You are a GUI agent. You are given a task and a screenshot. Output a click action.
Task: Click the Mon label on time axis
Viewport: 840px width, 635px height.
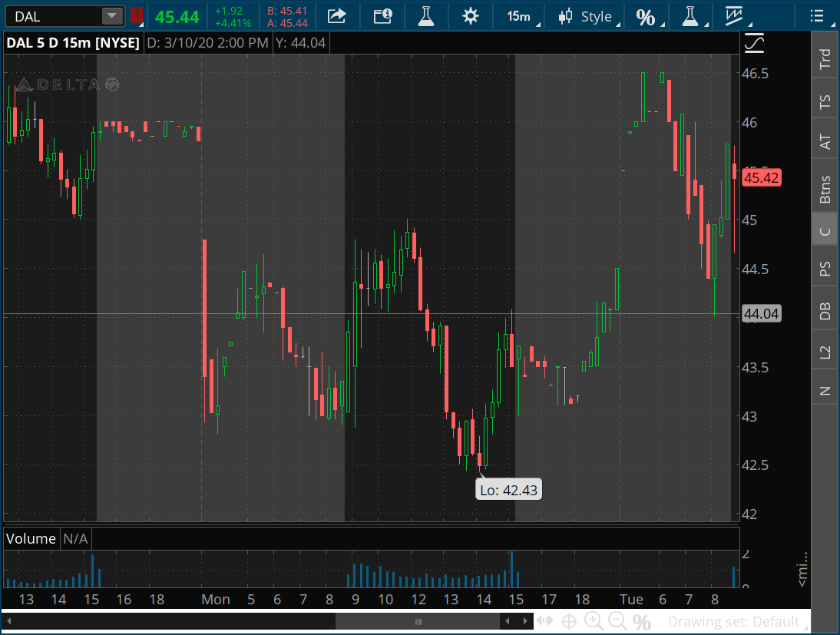pyautogui.click(x=215, y=599)
